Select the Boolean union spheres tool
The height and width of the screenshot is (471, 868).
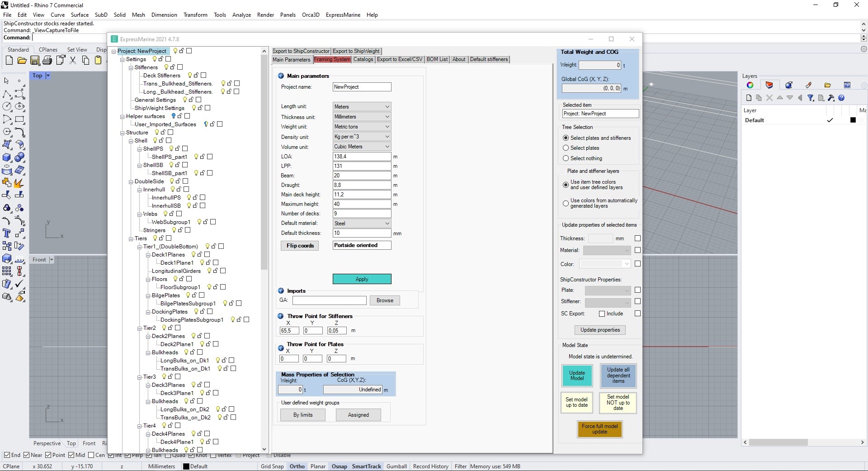[x=19, y=157]
